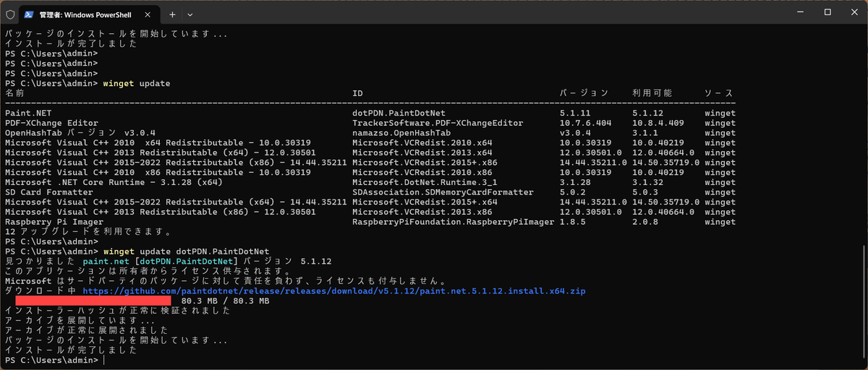Click PDF-XChange Editor in name column
The height and width of the screenshot is (370, 868).
click(x=51, y=123)
